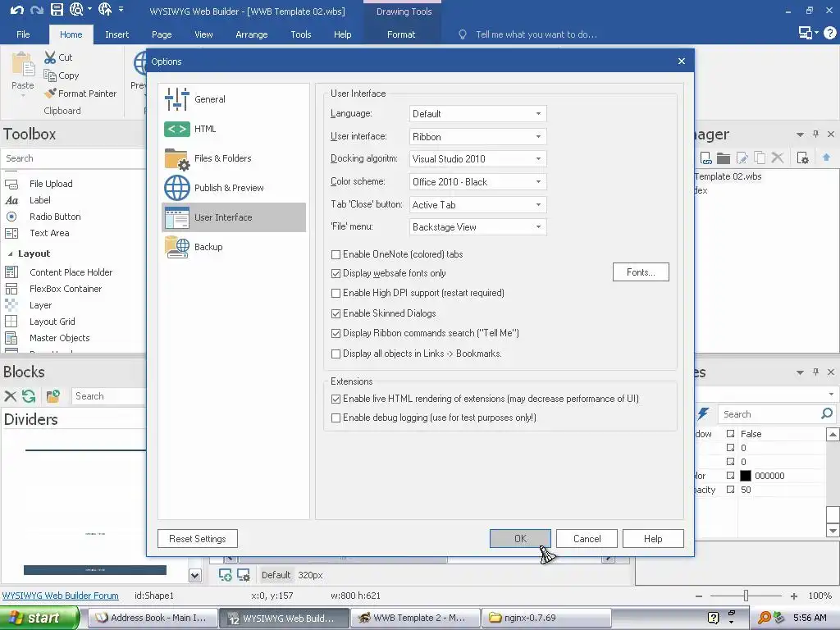Click the open folder icon in Site Manager toolbar
840x630 pixels.
click(724, 157)
